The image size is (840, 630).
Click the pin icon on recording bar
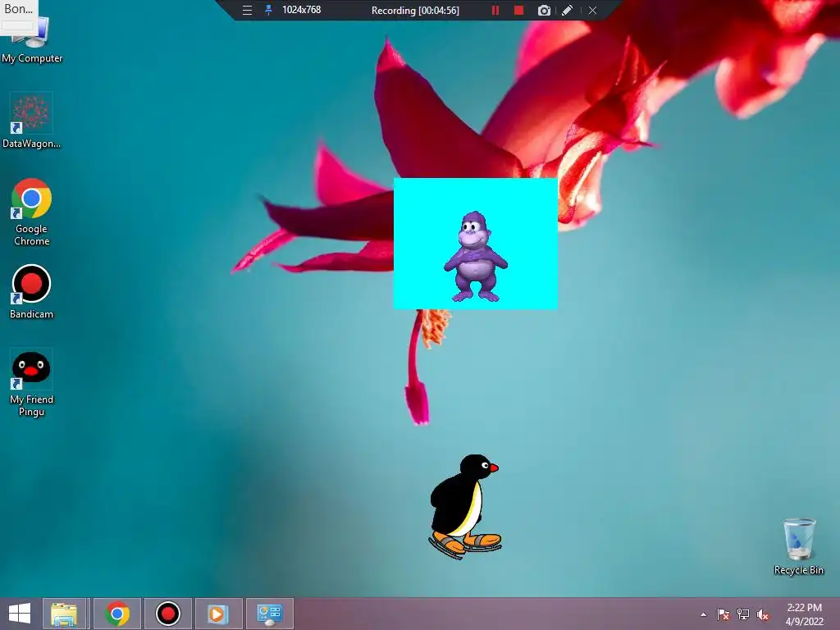click(x=268, y=10)
